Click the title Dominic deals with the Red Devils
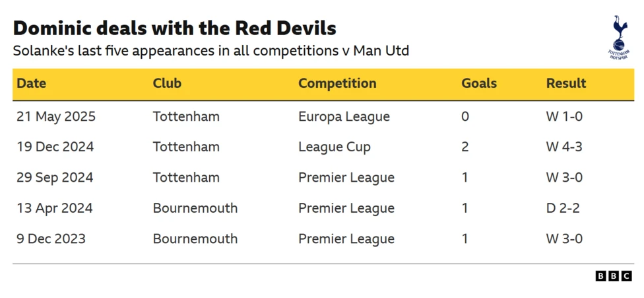The image size is (644, 298). coord(174,28)
